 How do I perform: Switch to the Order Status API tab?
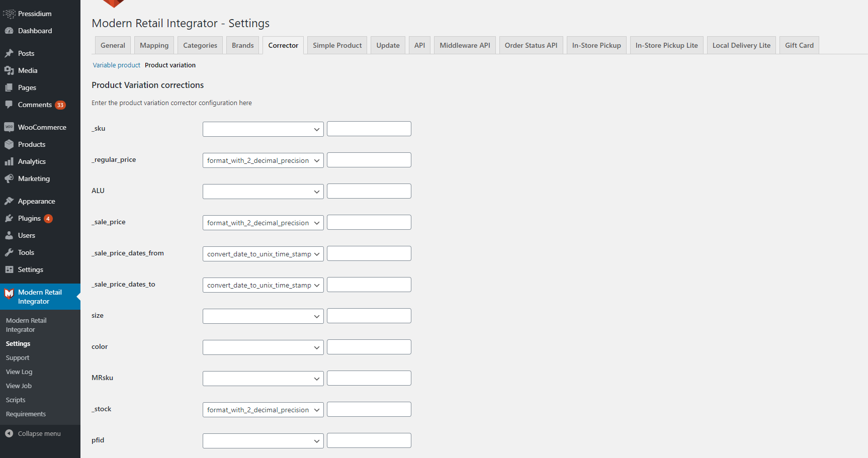[x=531, y=45]
